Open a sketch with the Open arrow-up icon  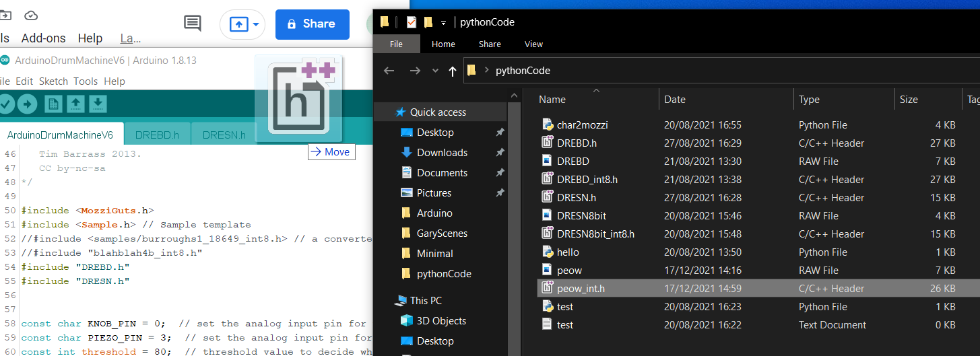click(75, 104)
